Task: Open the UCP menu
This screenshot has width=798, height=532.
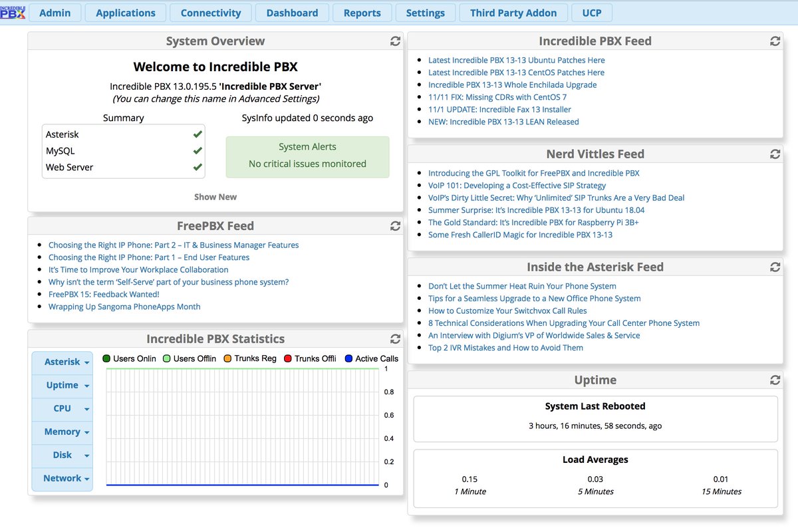Action: pos(592,13)
